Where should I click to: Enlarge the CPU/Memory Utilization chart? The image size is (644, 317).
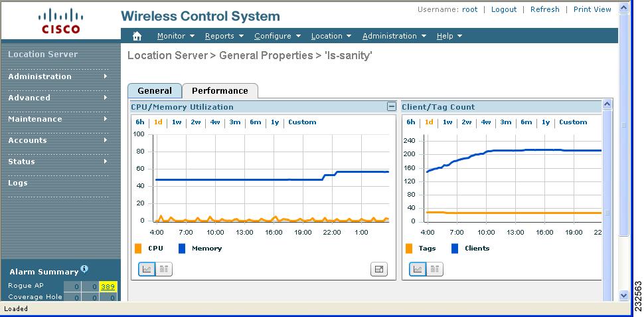[x=379, y=269]
